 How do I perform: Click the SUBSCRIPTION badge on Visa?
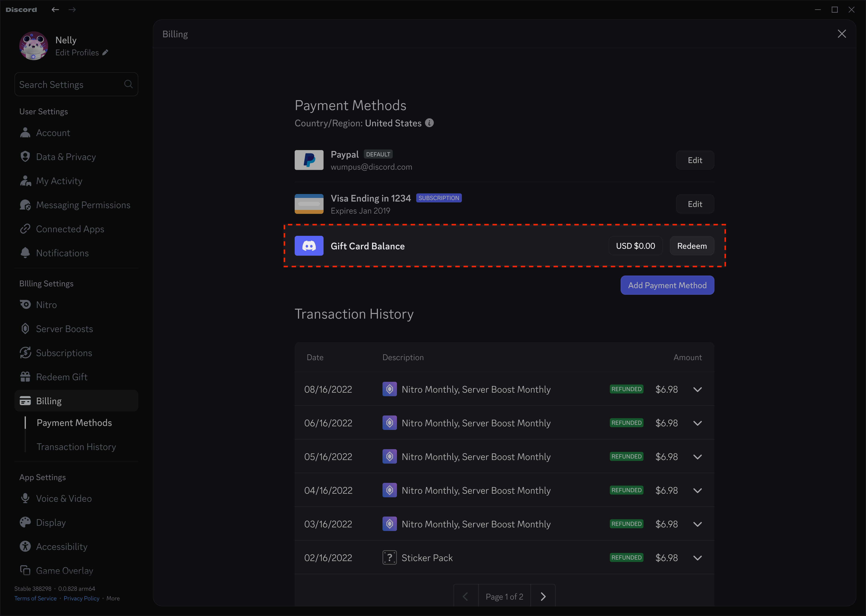click(439, 198)
